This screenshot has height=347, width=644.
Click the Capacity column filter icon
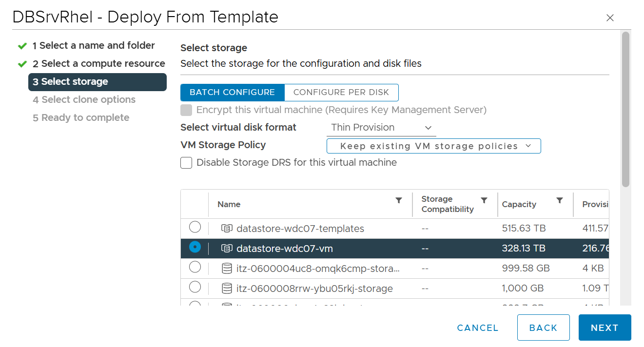(x=560, y=200)
